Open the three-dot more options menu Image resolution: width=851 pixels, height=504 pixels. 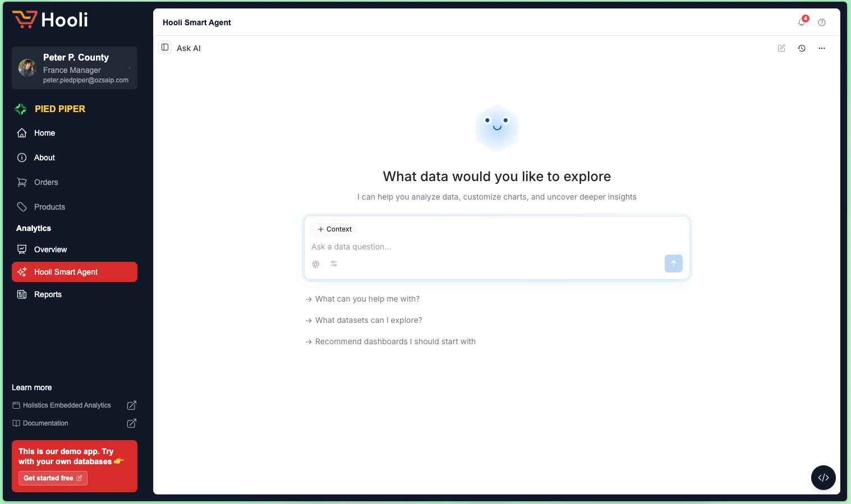click(x=822, y=48)
